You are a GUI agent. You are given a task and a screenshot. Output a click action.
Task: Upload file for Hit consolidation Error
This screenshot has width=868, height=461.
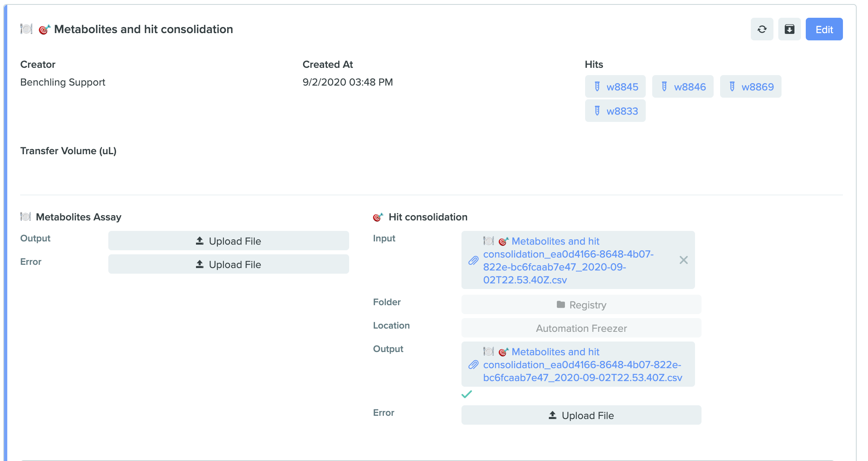tap(581, 415)
